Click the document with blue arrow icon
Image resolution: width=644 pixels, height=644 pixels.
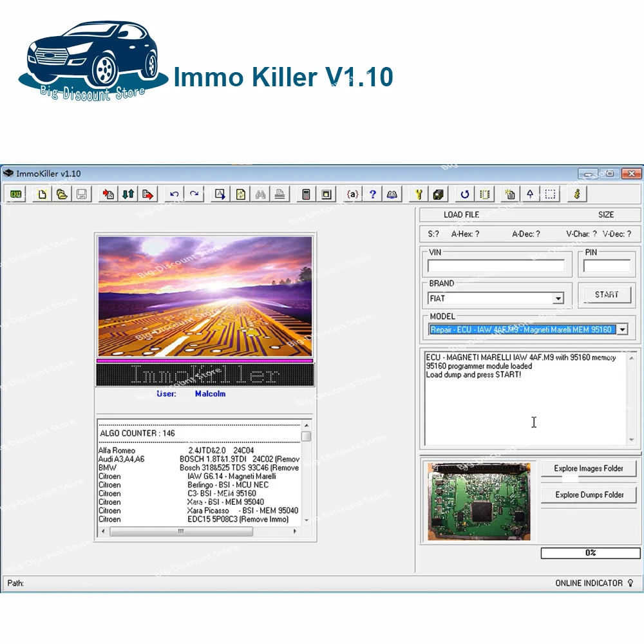220,194
